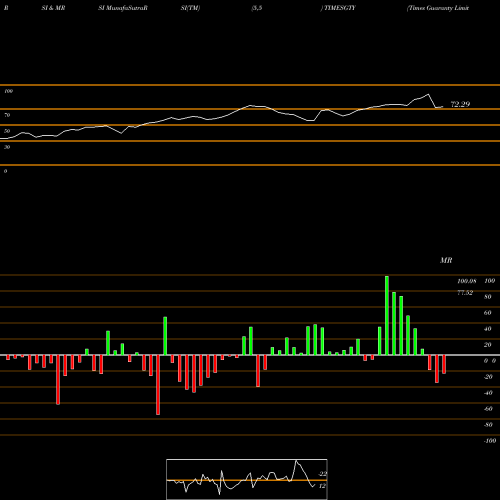Select the tallest green MR histogram bar
500x500 pixels.
point(387,315)
